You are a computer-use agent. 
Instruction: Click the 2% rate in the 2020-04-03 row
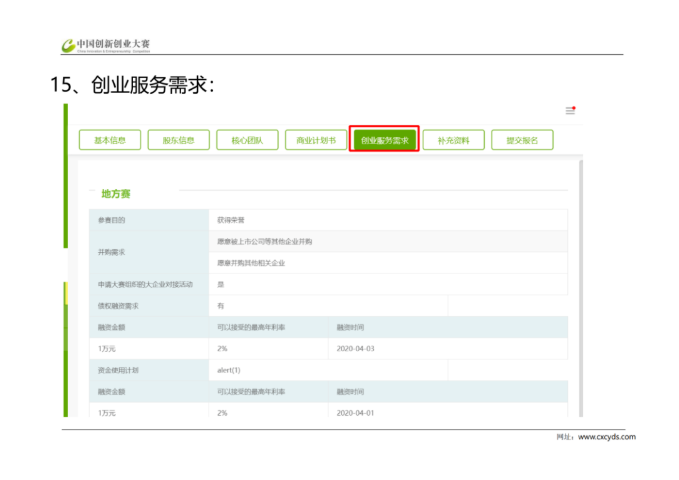(x=222, y=349)
